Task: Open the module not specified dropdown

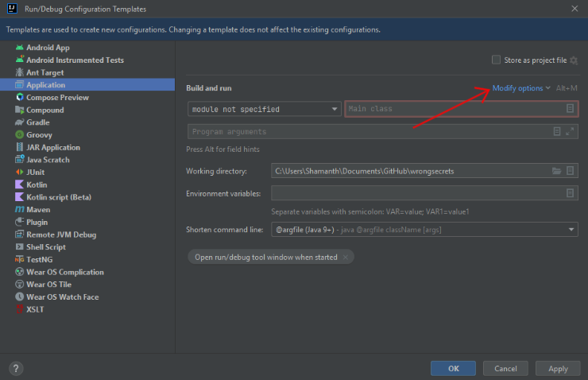Action: coord(264,109)
